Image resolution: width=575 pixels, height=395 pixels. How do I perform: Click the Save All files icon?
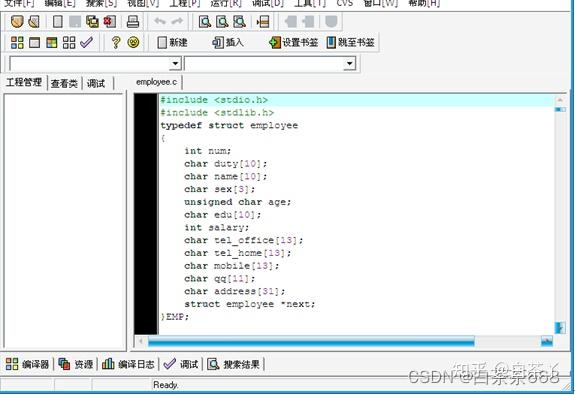point(92,22)
